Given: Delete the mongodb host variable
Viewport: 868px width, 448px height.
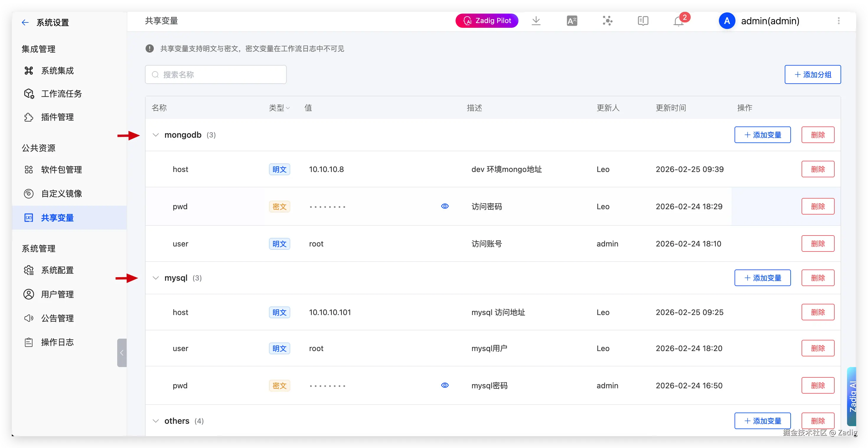Looking at the screenshot, I should (818, 169).
